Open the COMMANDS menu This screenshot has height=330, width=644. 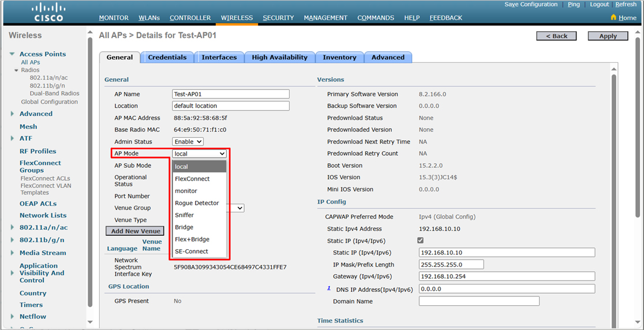pyautogui.click(x=376, y=18)
